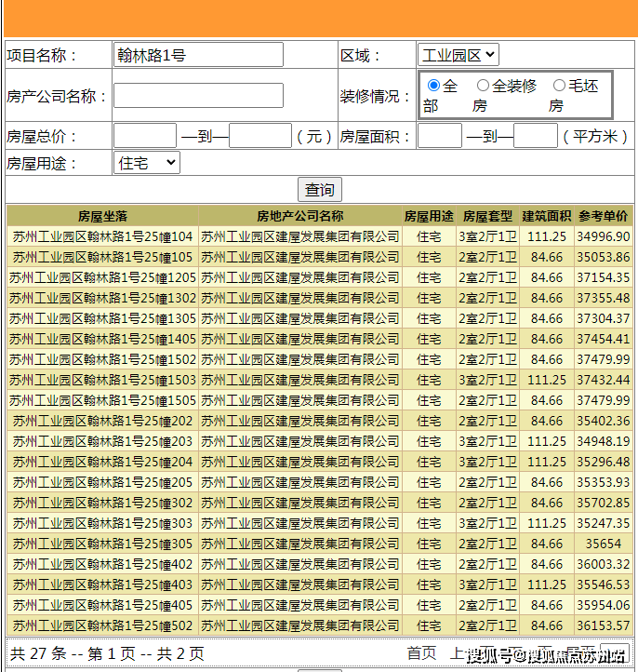638x672 pixels.
Task: Select the 全部 decoration radio button
Action: (x=433, y=86)
